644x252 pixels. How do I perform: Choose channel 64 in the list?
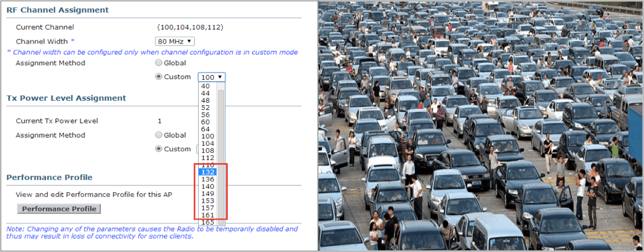point(208,129)
